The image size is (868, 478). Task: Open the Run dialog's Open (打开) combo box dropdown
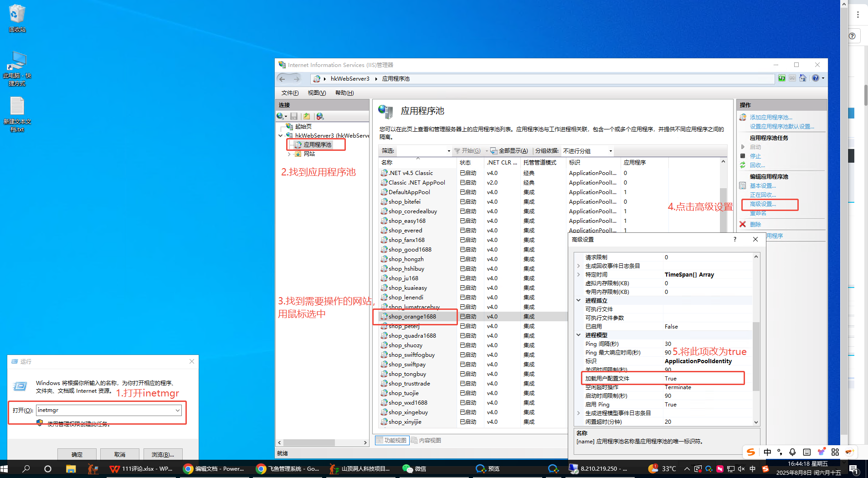coord(177,410)
